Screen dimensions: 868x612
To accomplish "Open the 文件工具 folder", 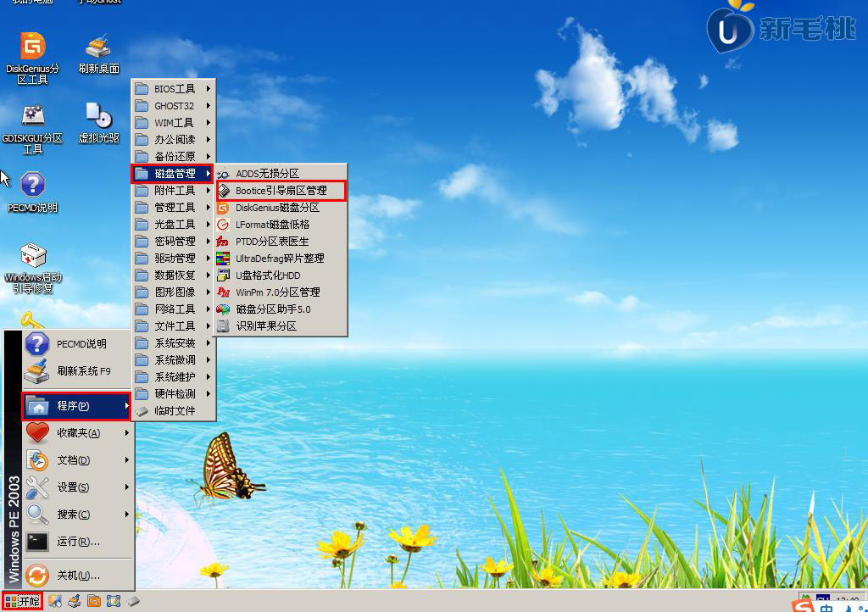I will tap(173, 326).
